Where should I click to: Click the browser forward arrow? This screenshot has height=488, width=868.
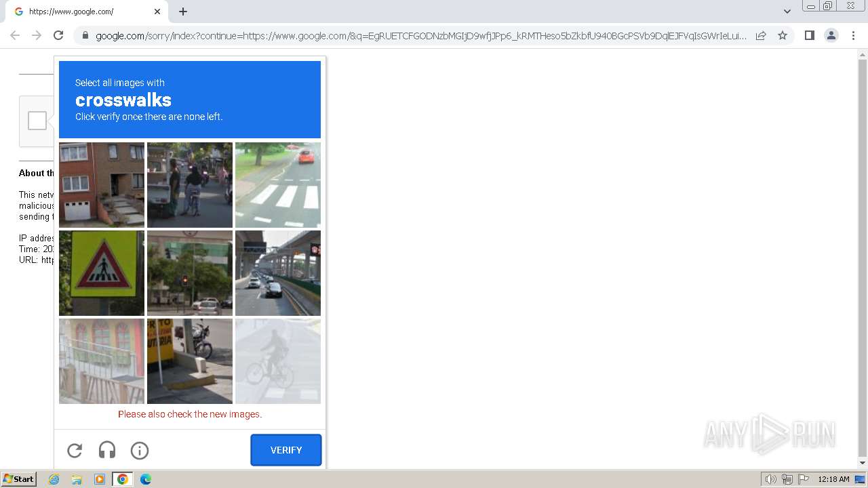click(x=37, y=35)
